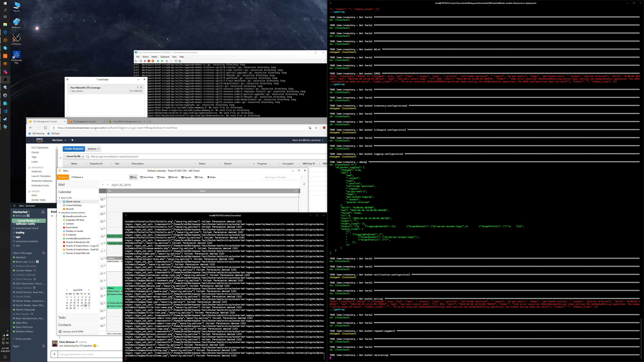644x362 pixels.
Task: Click the Create Snapshot button
Action: click(x=74, y=149)
